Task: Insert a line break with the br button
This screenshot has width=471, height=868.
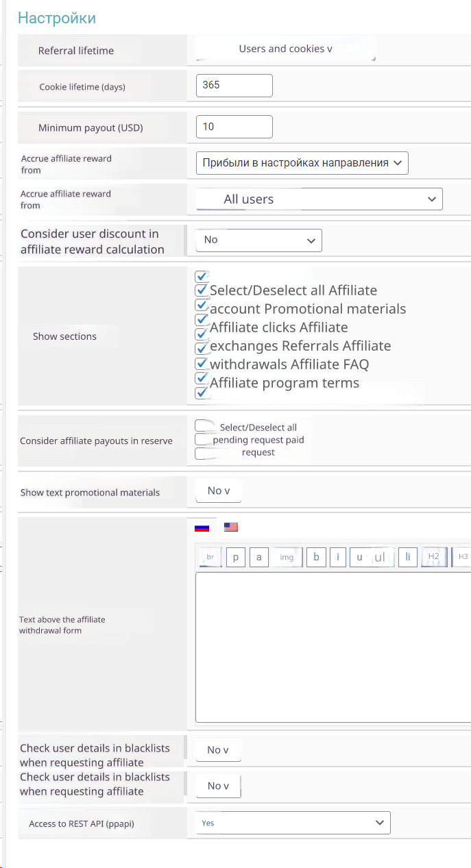Action: point(210,557)
